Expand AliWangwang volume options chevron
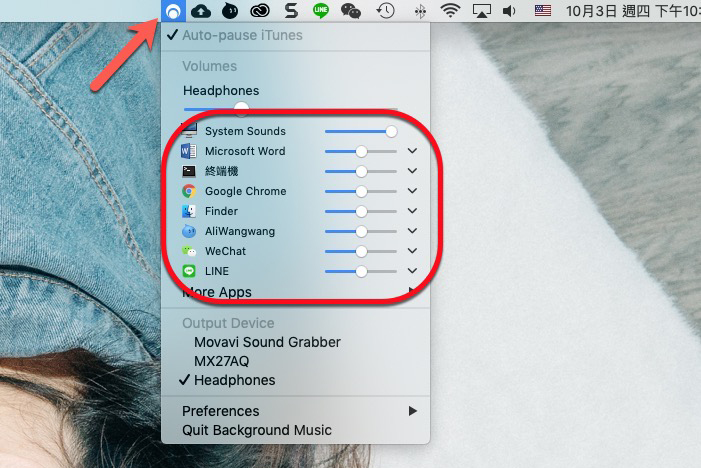701x468 pixels. tap(412, 231)
